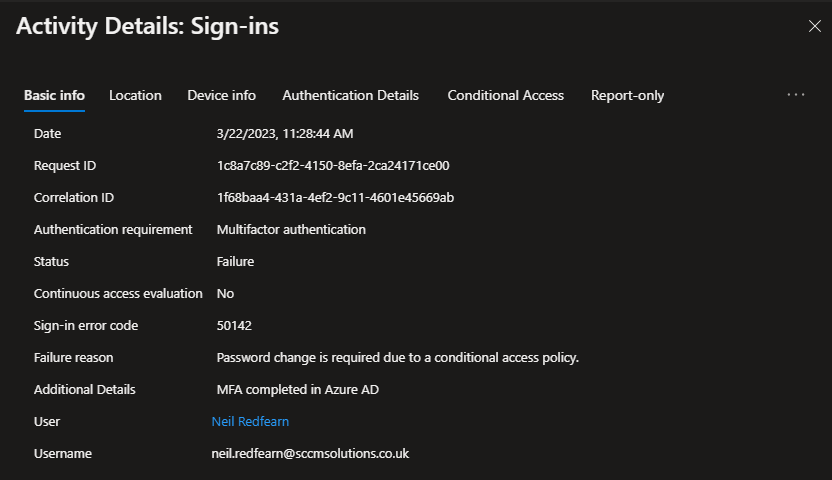Open the Conditional Access tab
The width and height of the screenshot is (832, 480).
[x=505, y=95]
